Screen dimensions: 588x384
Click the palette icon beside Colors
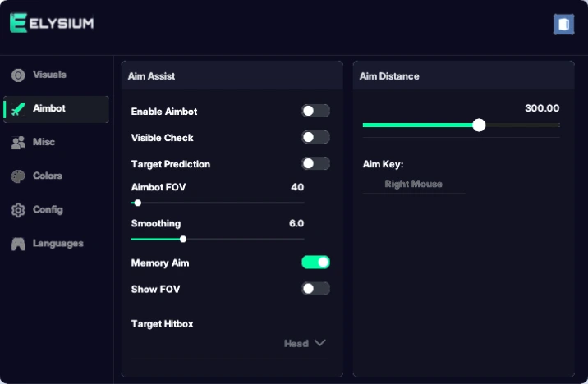click(x=18, y=176)
